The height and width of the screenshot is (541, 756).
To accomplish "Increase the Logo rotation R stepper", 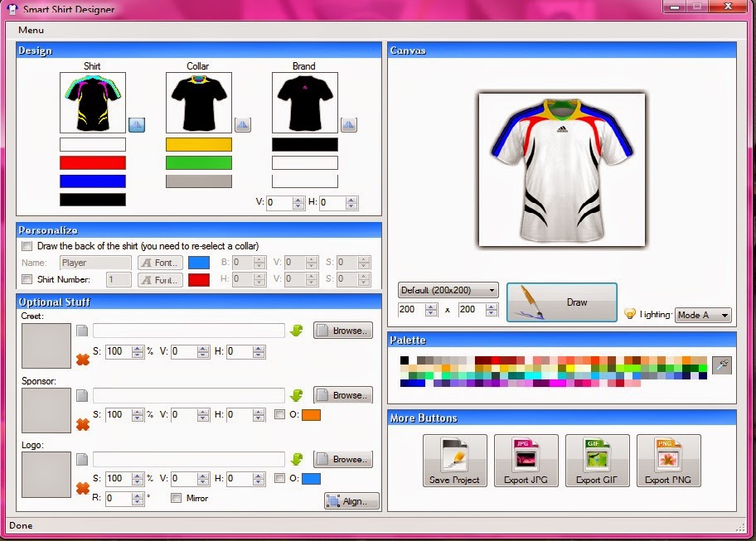I will (138, 495).
